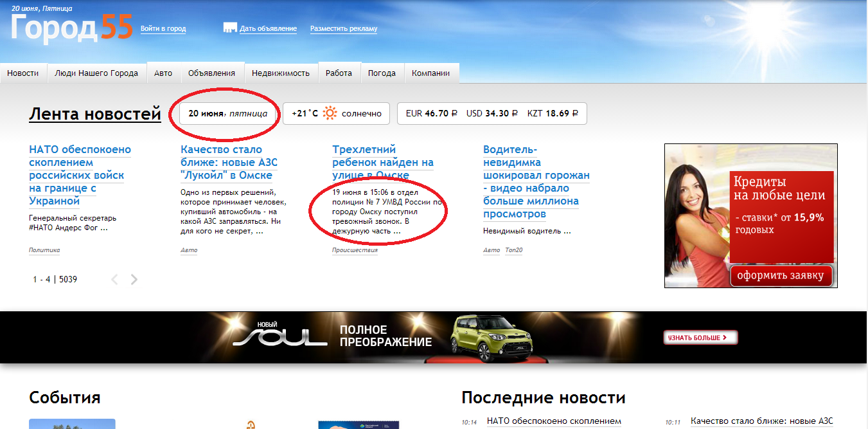The image size is (868, 429).
Task: Click Дать объявление link
Action: pos(268,29)
